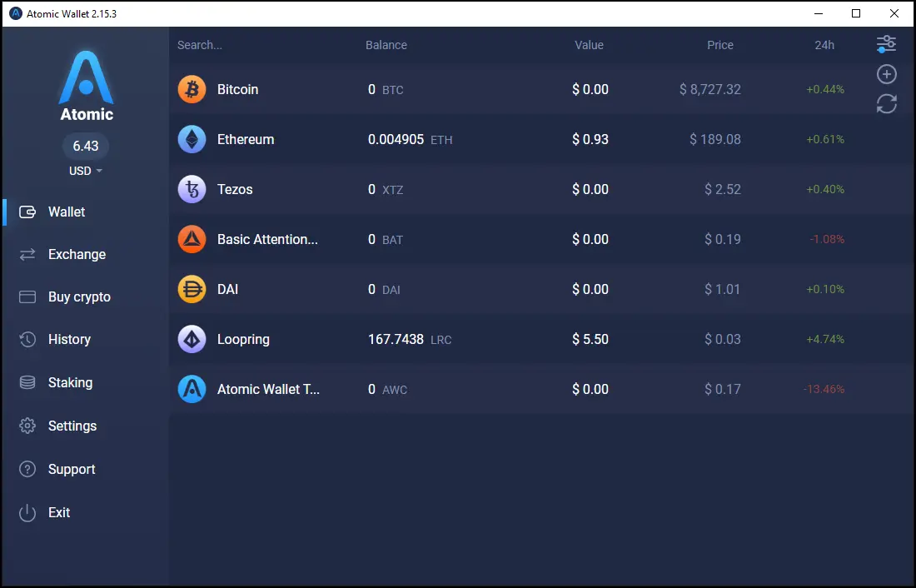Click the Bitcoin price $ 8,727.32
Screen dimensions: 916x588
point(709,89)
